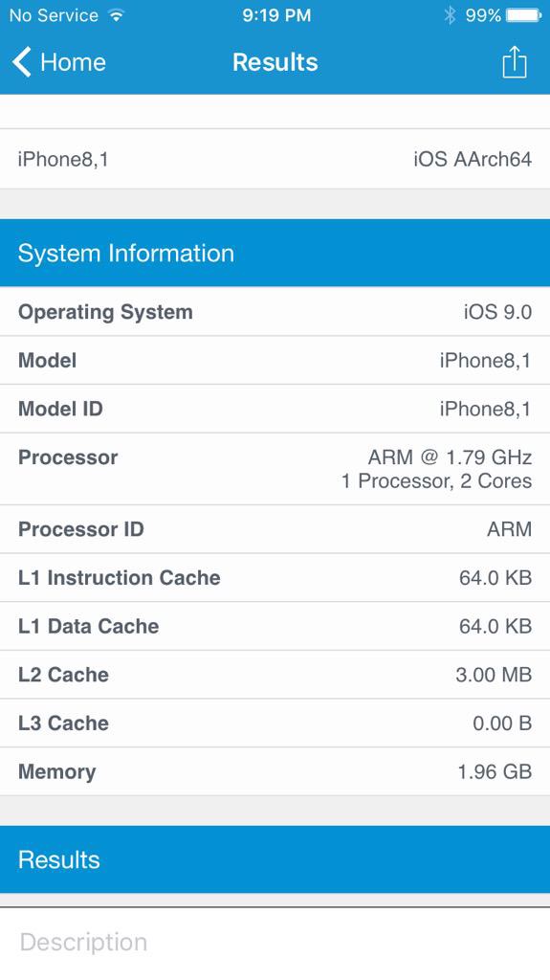Go back using the Home chevron

point(21,62)
